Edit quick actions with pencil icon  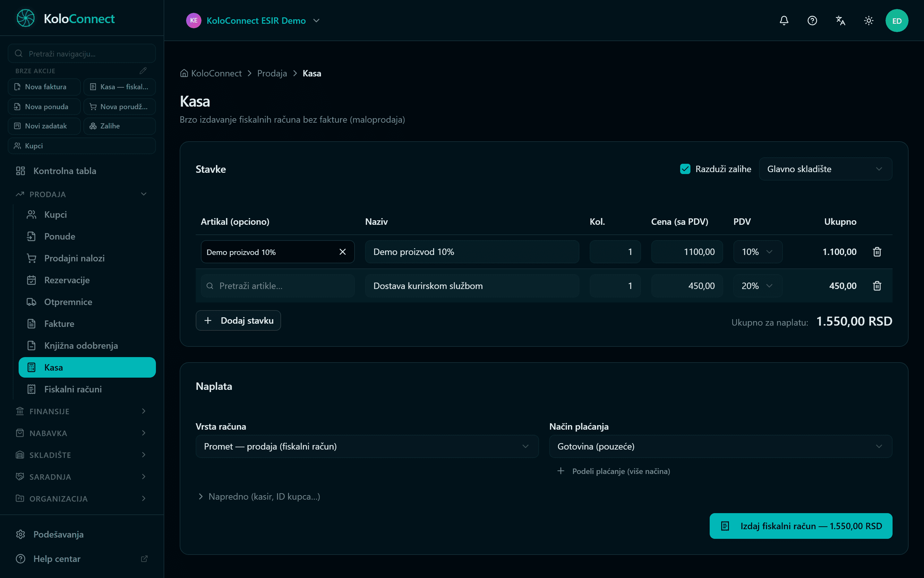click(143, 71)
